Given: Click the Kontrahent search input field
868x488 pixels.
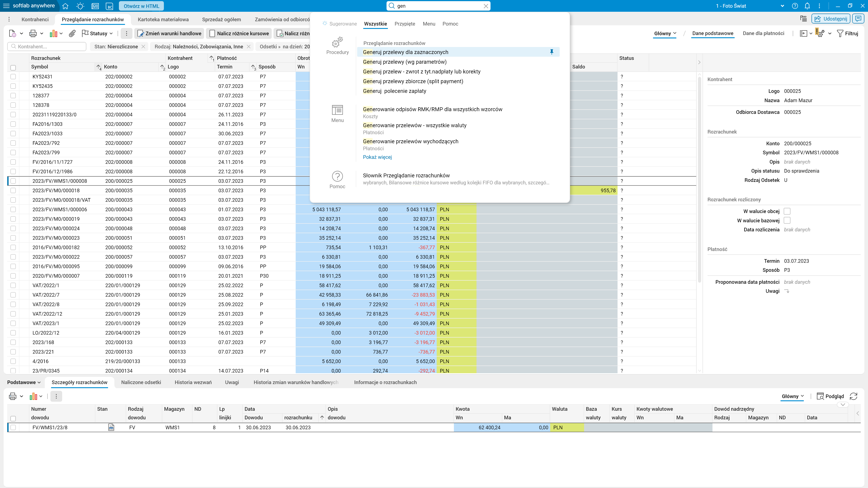Looking at the screenshot, I should (47, 47).
